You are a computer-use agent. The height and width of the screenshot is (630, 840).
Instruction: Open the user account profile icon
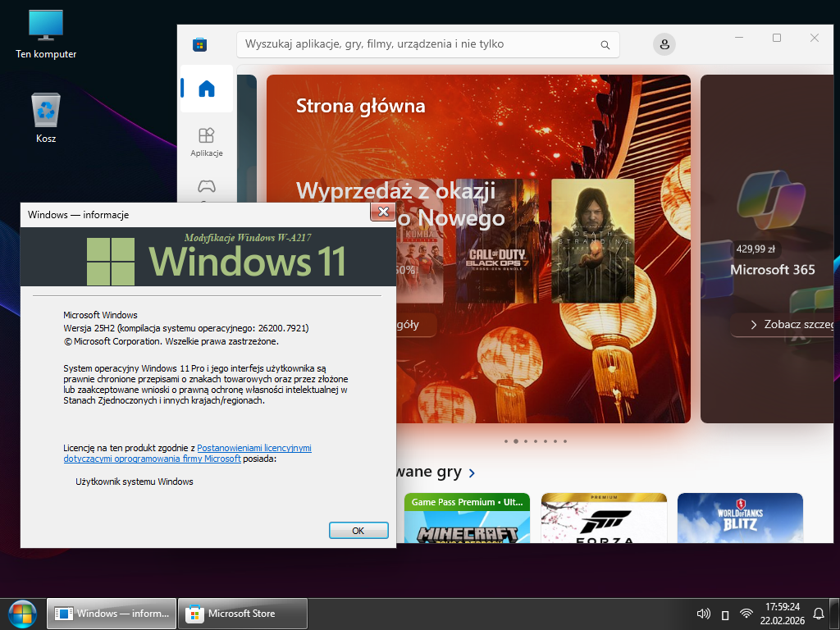coord(664,44)
